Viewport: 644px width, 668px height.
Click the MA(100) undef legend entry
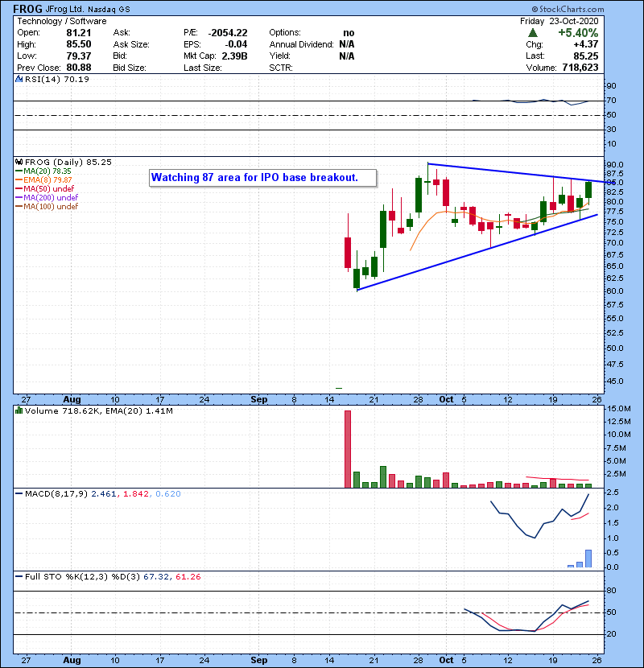coord(47,207)
